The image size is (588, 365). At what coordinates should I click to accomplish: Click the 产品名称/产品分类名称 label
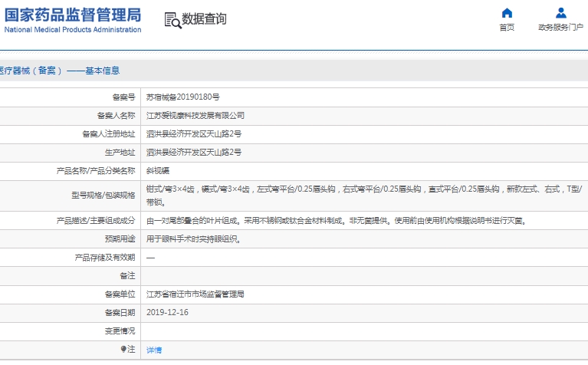click(96, 171)
